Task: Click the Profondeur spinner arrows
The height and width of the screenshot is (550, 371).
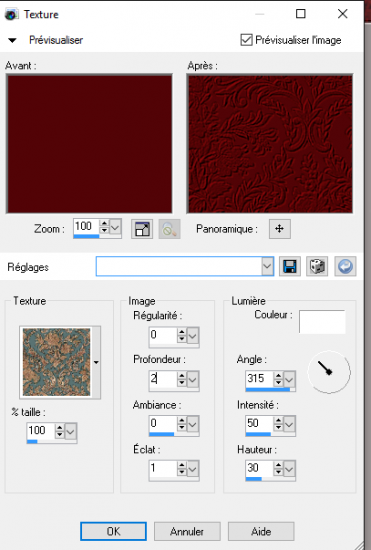Action: [x=182, y=379]
